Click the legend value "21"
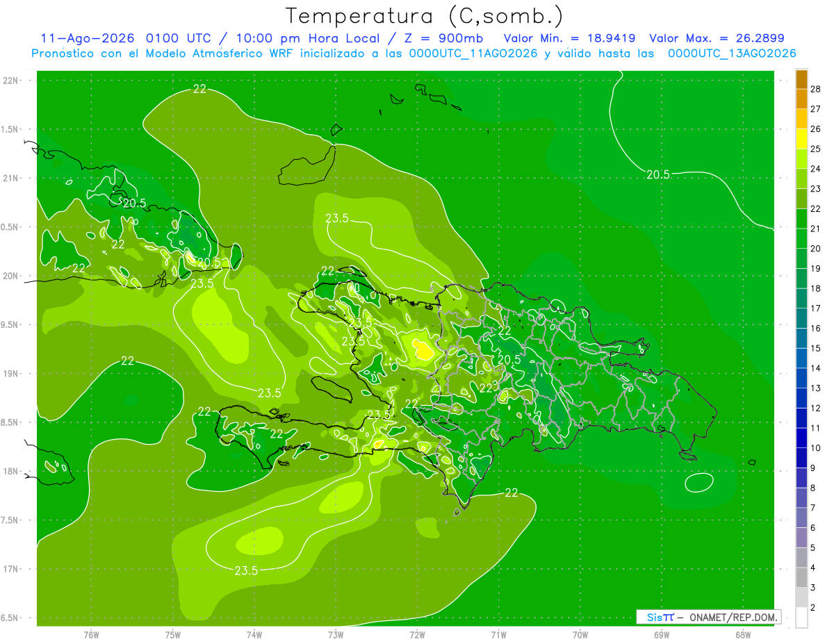The width and height of the screenshot is (834, 644). (817, 229)
